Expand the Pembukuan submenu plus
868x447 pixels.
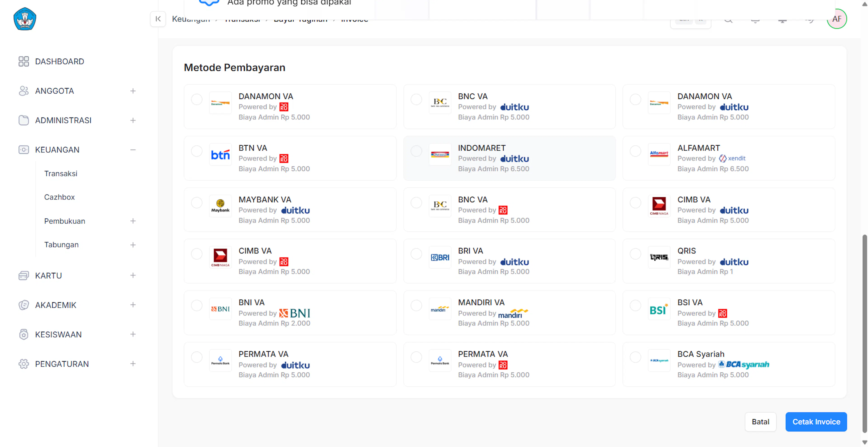pos(133,221)
